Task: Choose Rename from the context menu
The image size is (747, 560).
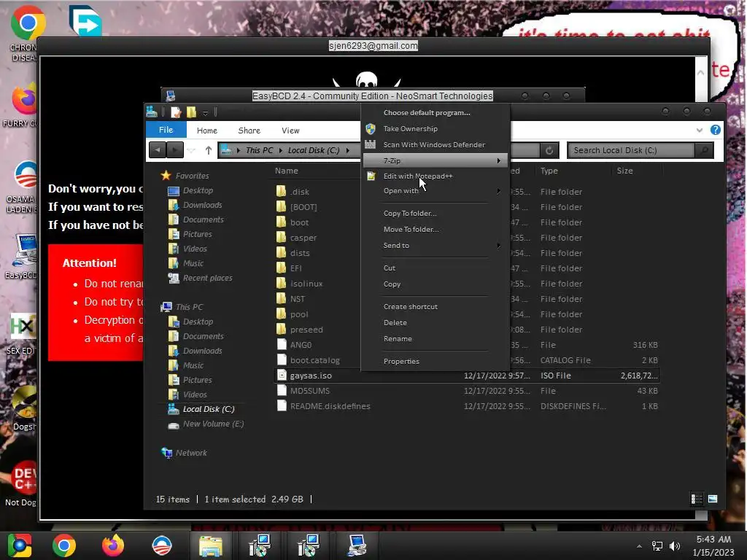Action: 398,338
